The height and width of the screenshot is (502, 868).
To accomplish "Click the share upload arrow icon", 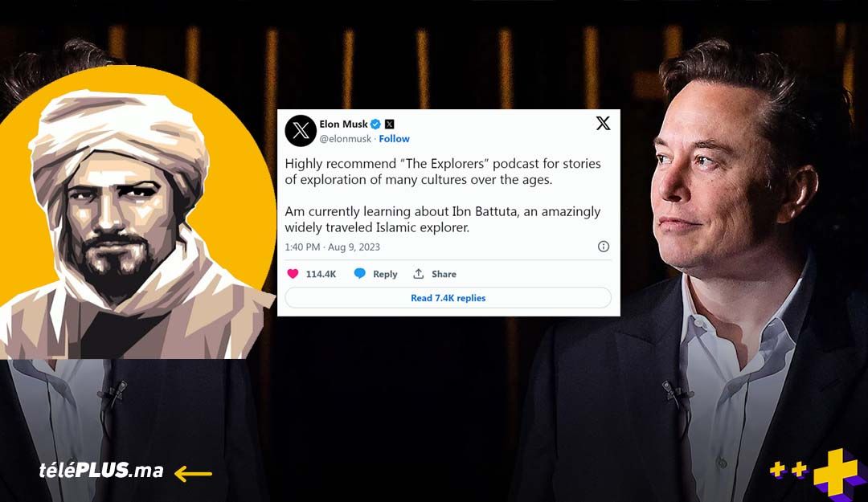I will click(419, 273).
